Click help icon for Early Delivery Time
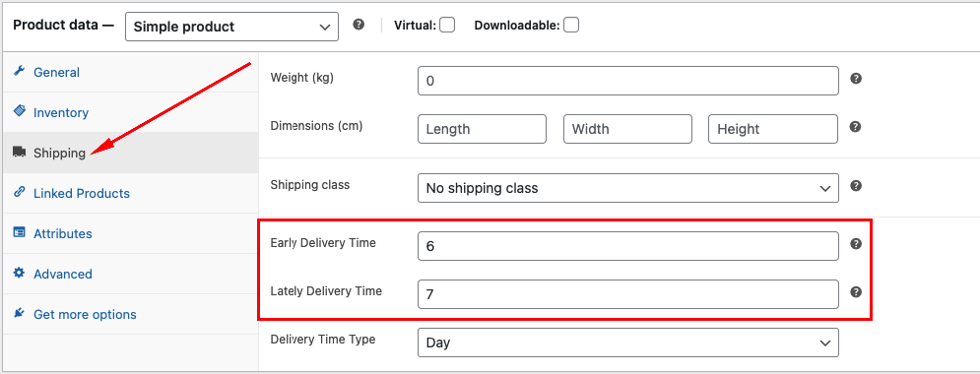This screenshot has height=374, width=980. point(856,244)
